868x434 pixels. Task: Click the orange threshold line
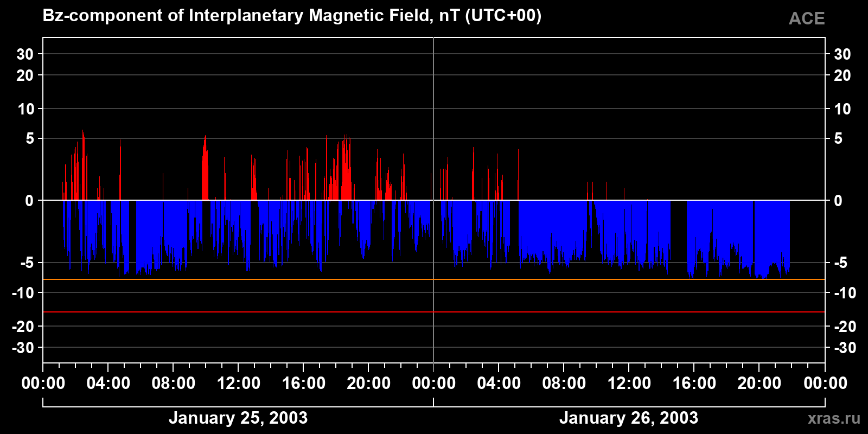(434, 279)
